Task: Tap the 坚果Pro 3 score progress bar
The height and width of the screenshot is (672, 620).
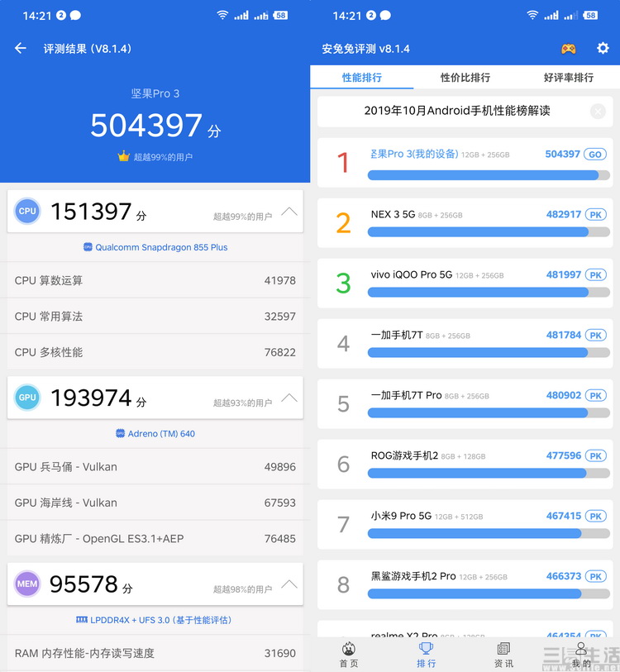Action: tap(489, 175)
